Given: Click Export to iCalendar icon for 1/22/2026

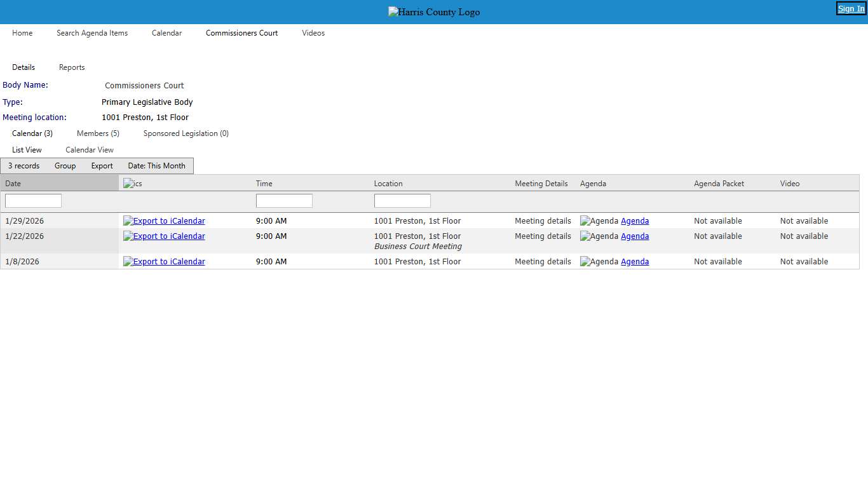Looking at the screenshot, I should (x=128, y=236).
